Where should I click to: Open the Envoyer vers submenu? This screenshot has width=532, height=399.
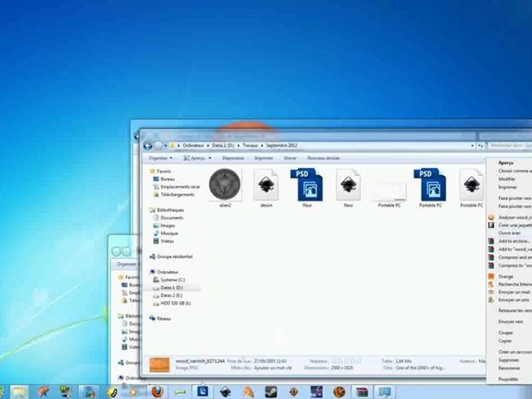point(510,321)
